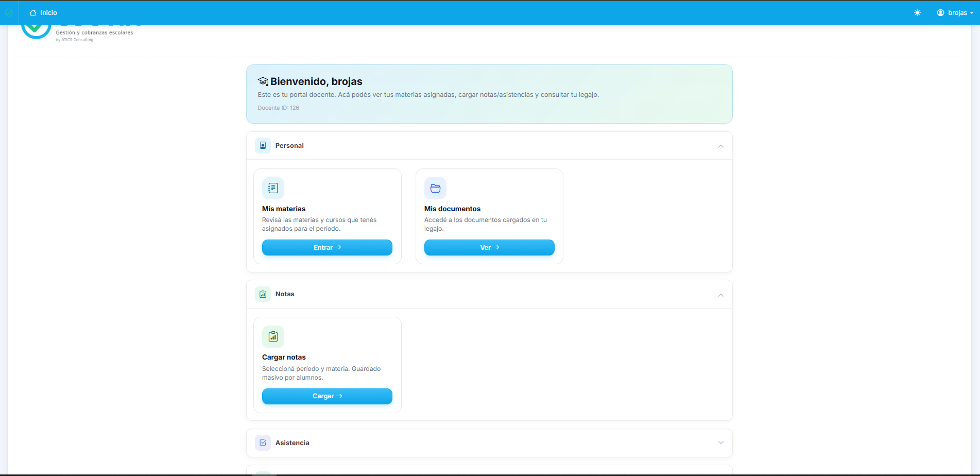980x476 pixels.
Task: Open the brojas user dropdown
Action: pyautogui.click(x=955, y=12)
